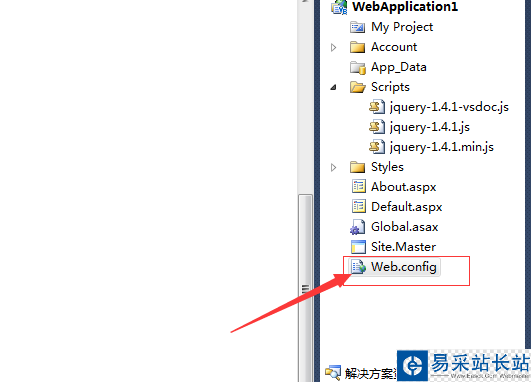The width and height of the screenshot is (531, 382).
Task: Click the About.aspx page icon
Action: point(359,187)
